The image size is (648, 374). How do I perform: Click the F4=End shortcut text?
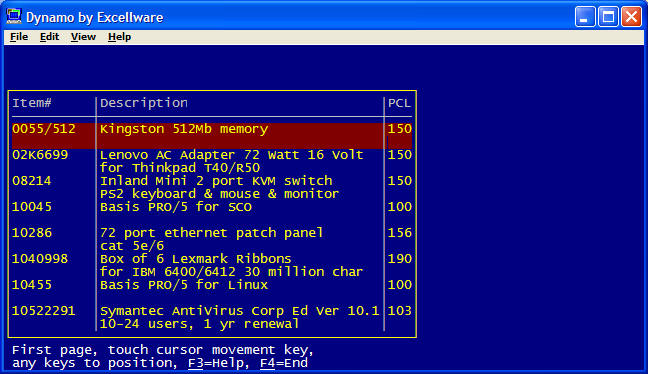pos(284,363)
